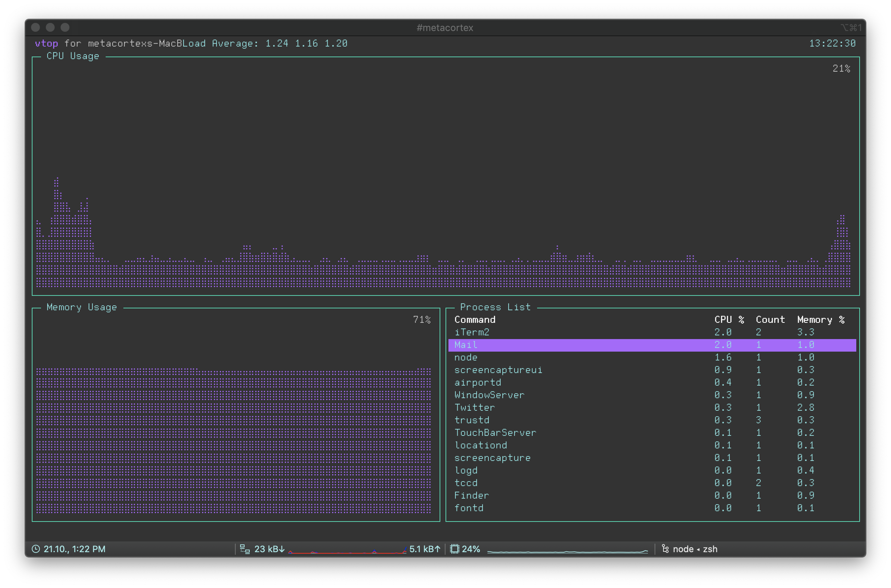Click the 23 kB download indicator
Screen dimensions: 891x588
click(270, 549)
